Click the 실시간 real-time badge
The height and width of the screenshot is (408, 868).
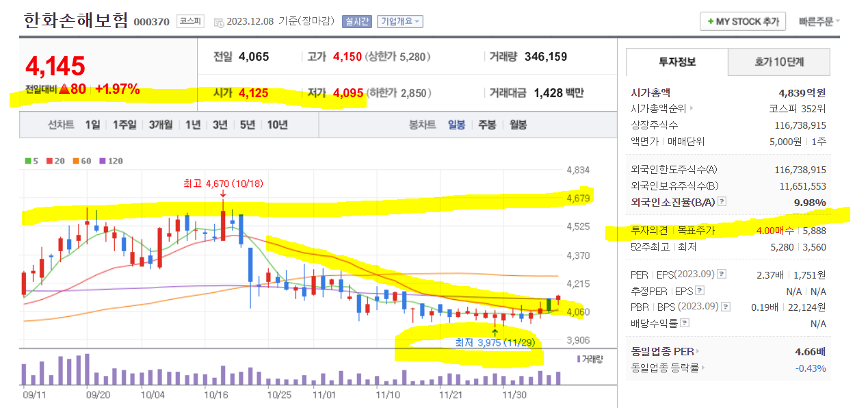pos(357,21)
